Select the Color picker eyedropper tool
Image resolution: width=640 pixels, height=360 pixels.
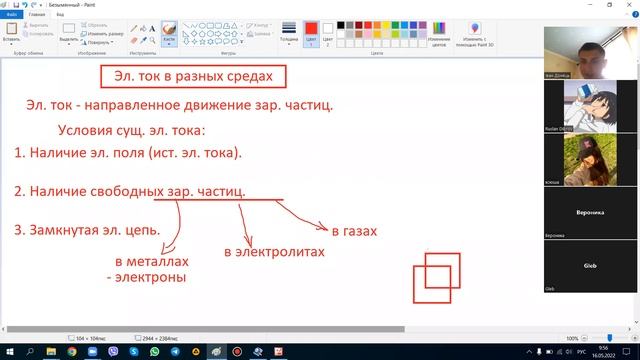(x=143, y=40)
